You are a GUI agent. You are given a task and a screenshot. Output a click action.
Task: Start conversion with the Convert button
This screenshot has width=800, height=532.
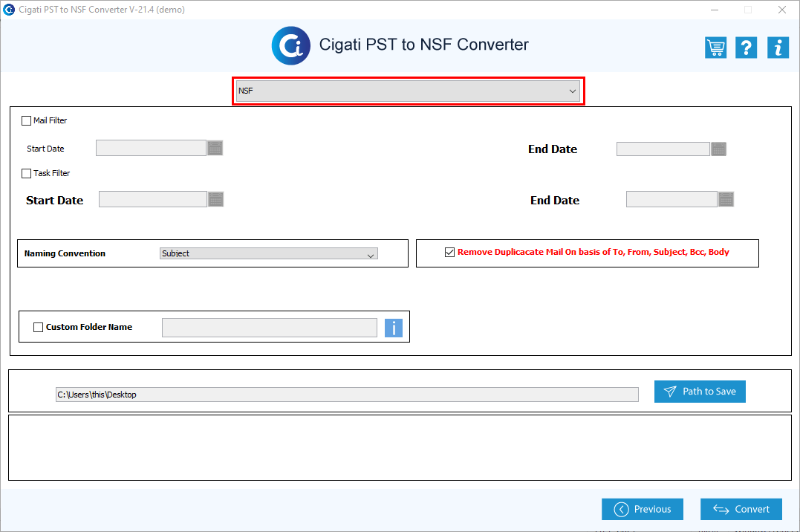coord(741,509)
